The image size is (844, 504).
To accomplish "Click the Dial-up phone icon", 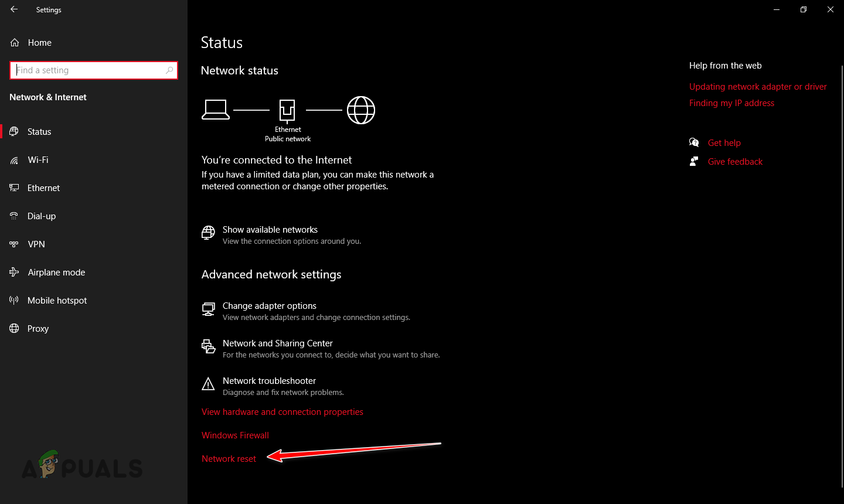I will click(13, 216).
